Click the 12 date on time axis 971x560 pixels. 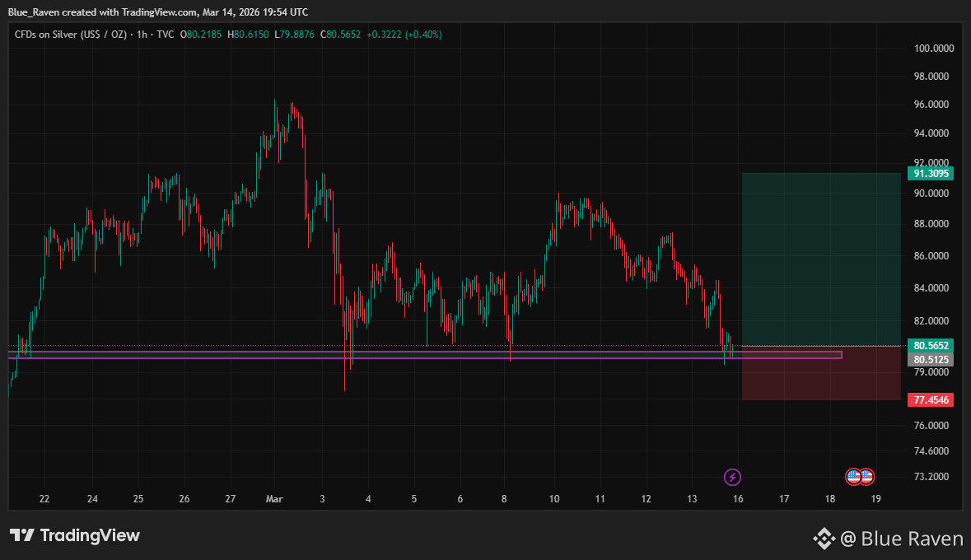(x=646, y=499)
